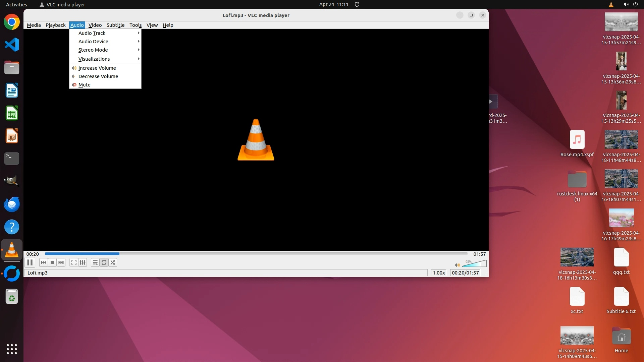644x362 pixels.
Task: Choose Increase Volume from Audio menu
Action: point(97,68)
